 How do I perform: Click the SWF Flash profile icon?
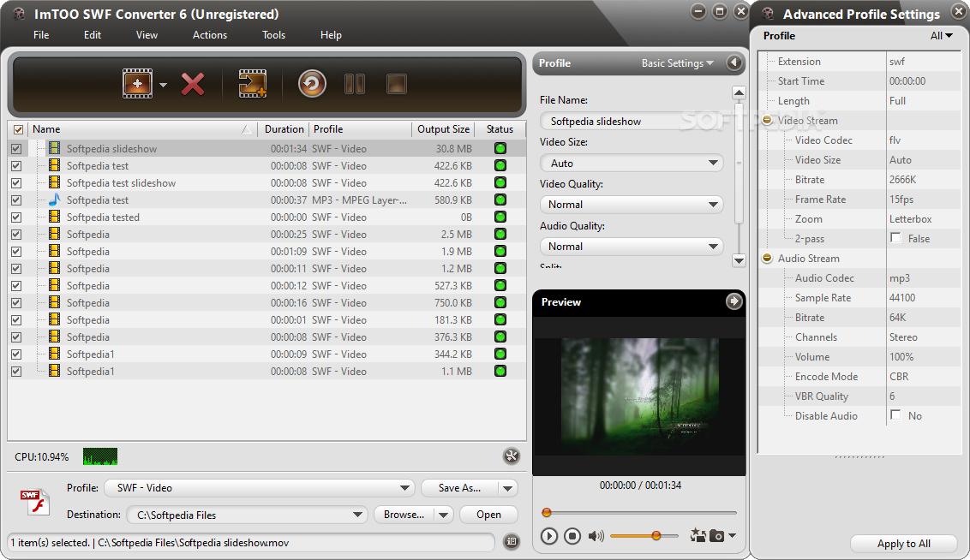pyautogui.click(x=34, y=502)
